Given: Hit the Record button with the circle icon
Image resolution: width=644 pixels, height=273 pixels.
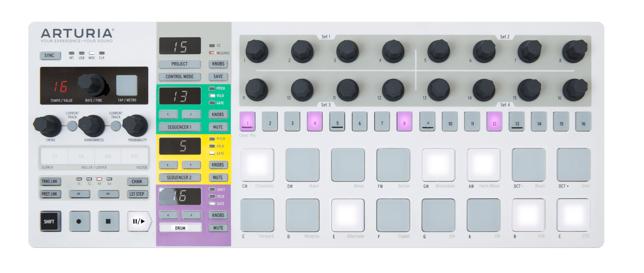Looking at the screenshot, I should pos(79,221).
